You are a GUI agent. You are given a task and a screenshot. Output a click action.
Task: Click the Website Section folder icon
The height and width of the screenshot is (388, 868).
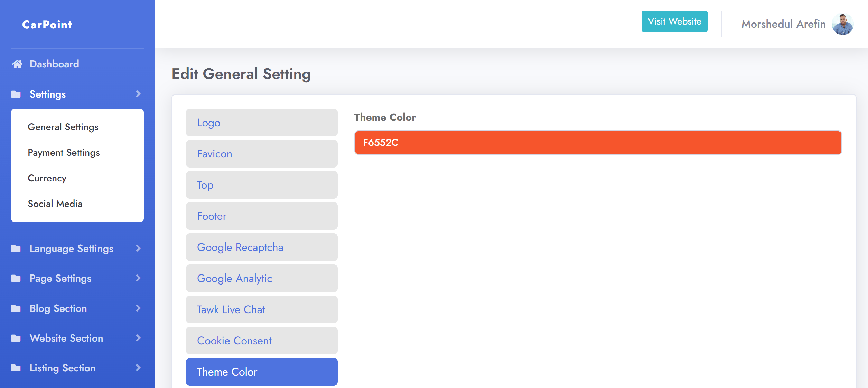tap(16, 338)
